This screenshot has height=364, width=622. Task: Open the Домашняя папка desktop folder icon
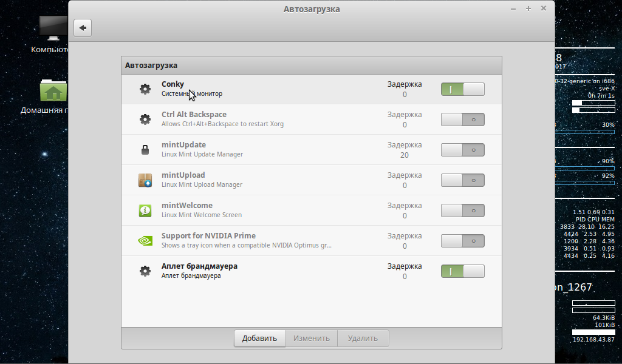[53, 91]
